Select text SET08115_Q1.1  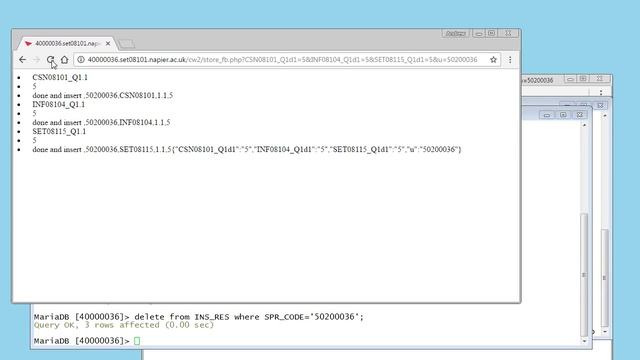tap(59, 131)
